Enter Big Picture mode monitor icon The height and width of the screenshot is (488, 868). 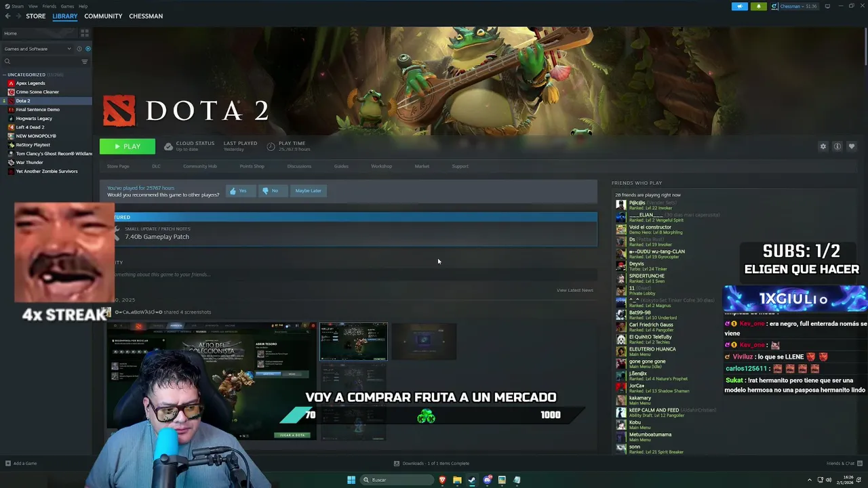827,6
